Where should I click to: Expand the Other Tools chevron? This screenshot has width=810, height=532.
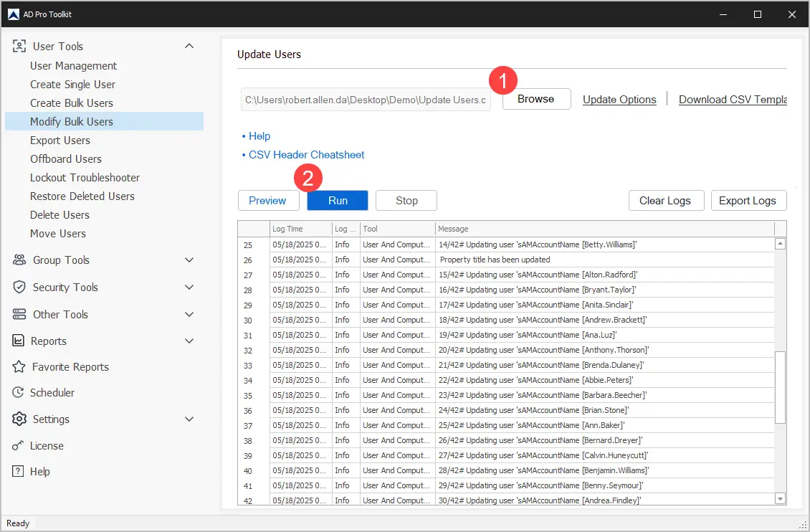coord(189,314)
